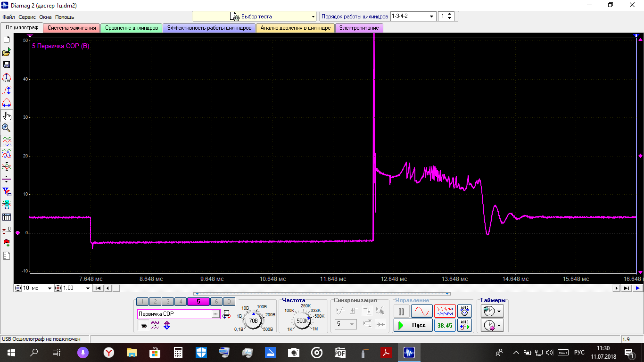Image resolution: width=644 pixels, height=362 pixels.
Task: Jump to beginning of the recording
Action: 98,288
